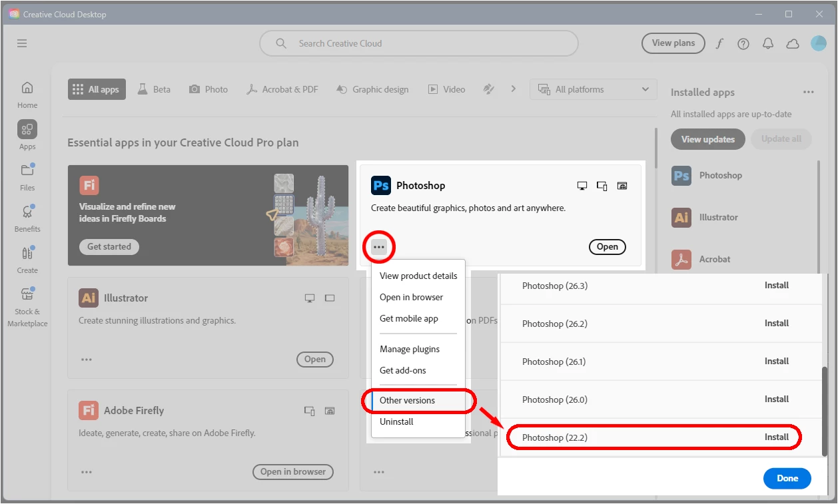Switch to Acrobat & PDF tab
838x504 pixels.
coord(282,89)
